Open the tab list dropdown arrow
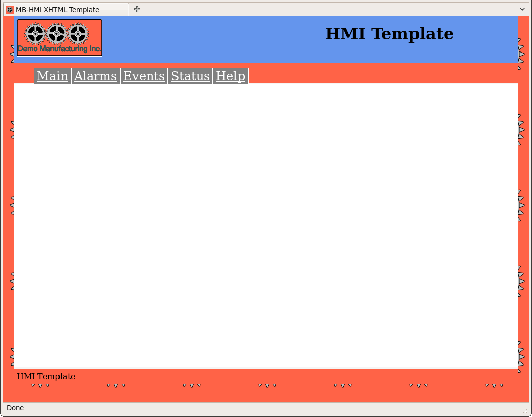Image resolution: width=532 pixels, height=417 pixels. coord(522,9)
